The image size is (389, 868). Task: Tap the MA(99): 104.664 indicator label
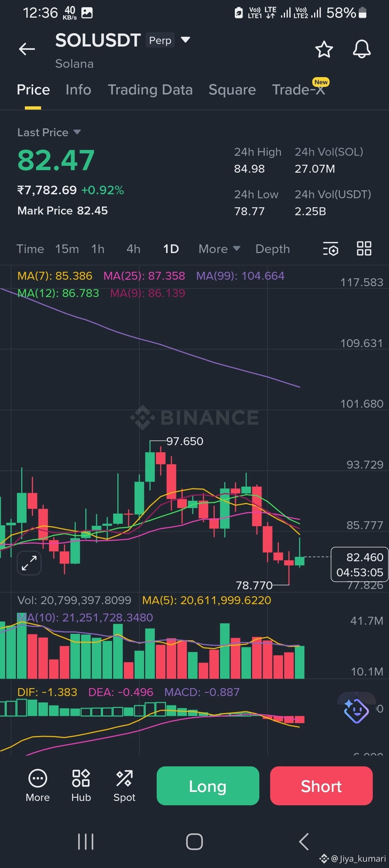pyautogui.click(x=240, y=276)
